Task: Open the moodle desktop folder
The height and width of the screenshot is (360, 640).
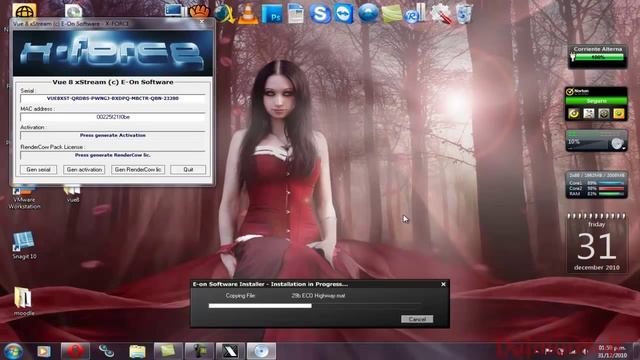Action: 24,302
